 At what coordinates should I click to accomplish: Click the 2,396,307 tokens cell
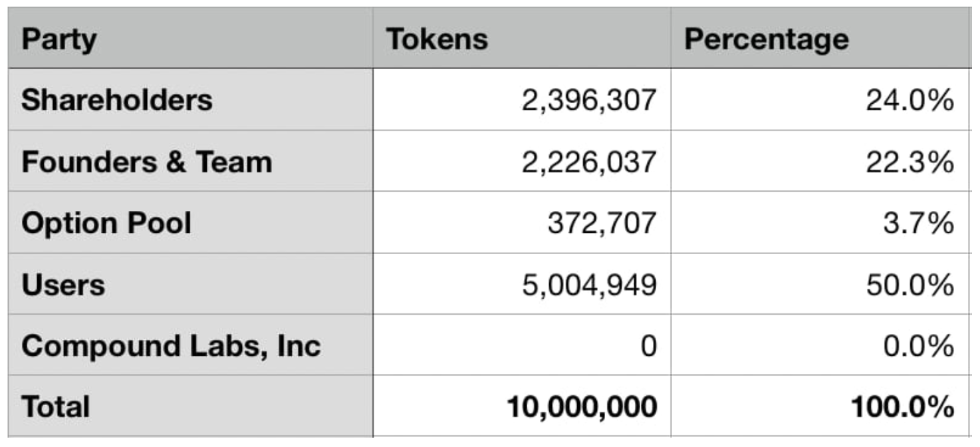point(522,99)
